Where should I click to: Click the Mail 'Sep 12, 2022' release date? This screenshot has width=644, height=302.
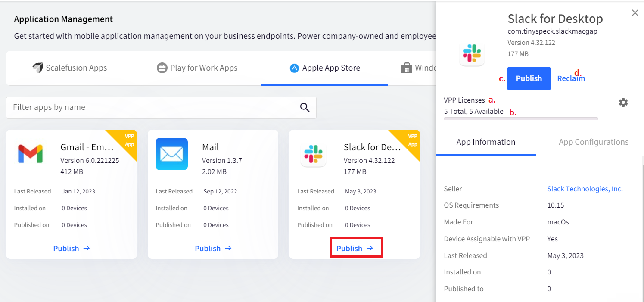[220, 191]
